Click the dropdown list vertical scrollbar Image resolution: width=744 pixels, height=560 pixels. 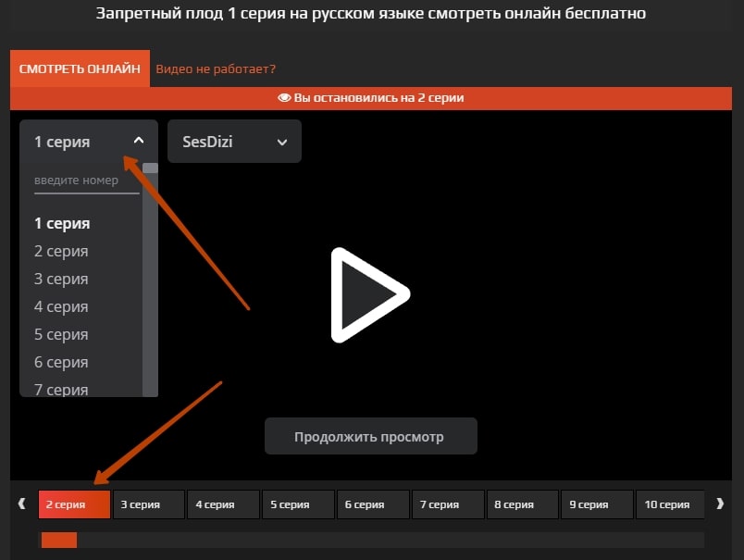coord(150,278)
